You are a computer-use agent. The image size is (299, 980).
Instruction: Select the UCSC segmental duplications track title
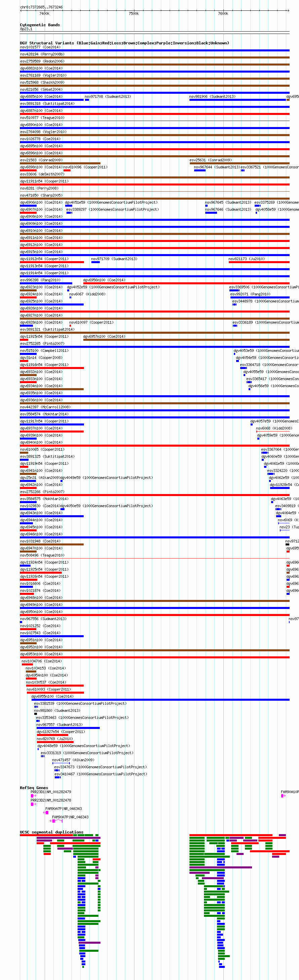[x=52, y=832]
